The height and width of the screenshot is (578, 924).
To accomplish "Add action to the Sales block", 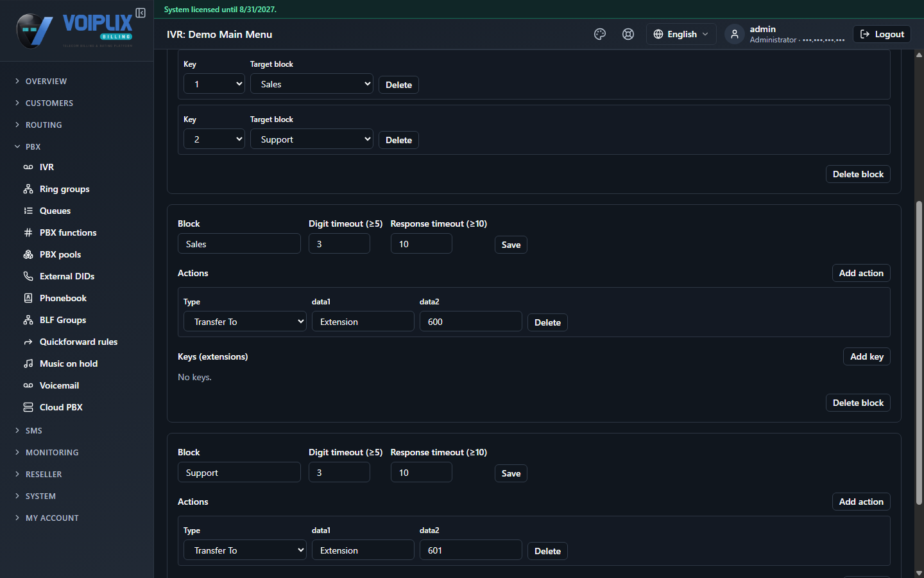I will click(861, 273).
